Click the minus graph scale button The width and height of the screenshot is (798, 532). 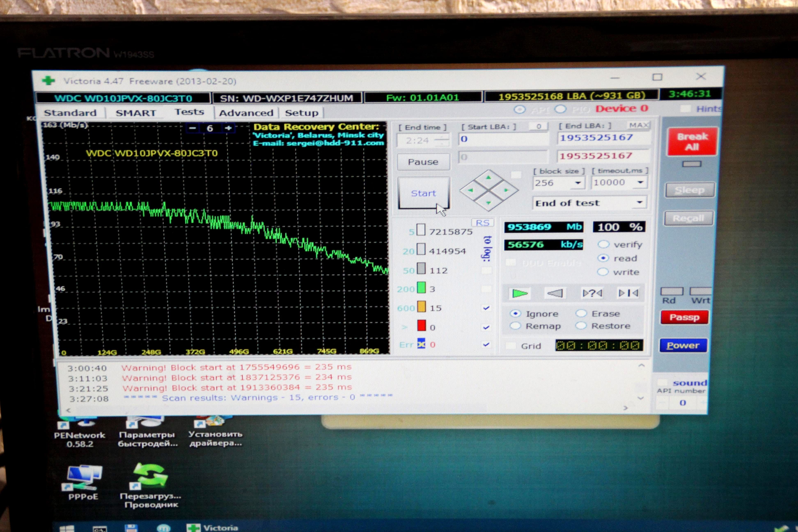192,128
